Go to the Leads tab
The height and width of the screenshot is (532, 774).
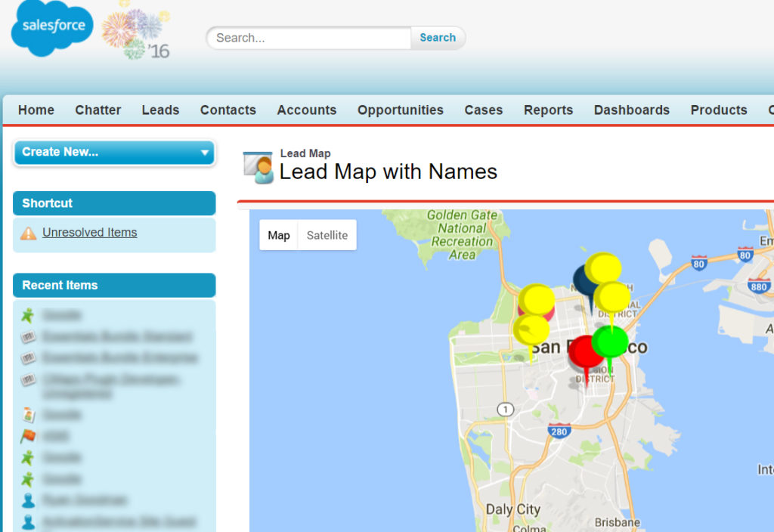(x=160, y=110)
